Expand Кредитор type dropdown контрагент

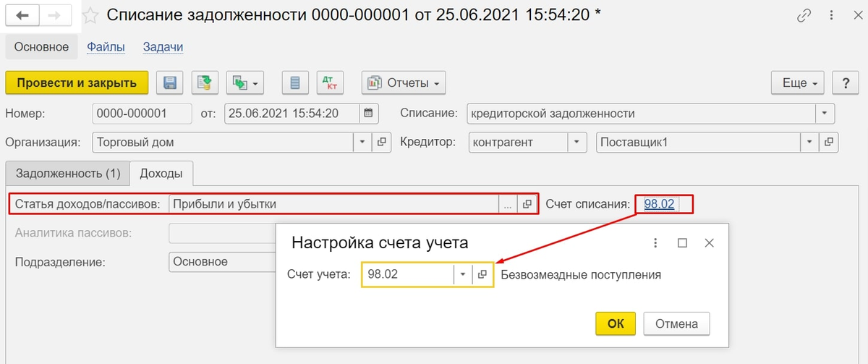click(x=576, y=142)
